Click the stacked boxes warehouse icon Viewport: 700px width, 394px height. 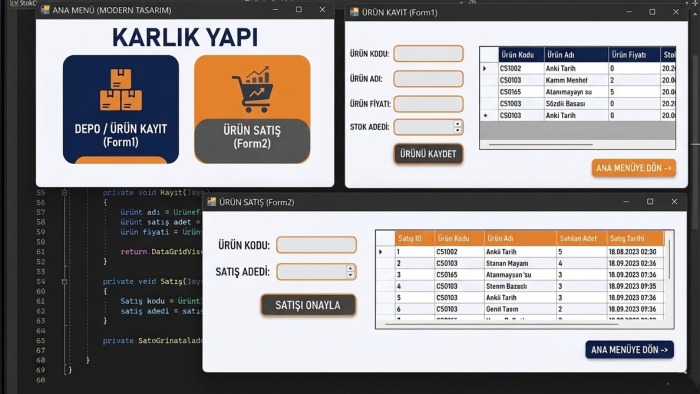pyautogui.click(x=121, y=90)
